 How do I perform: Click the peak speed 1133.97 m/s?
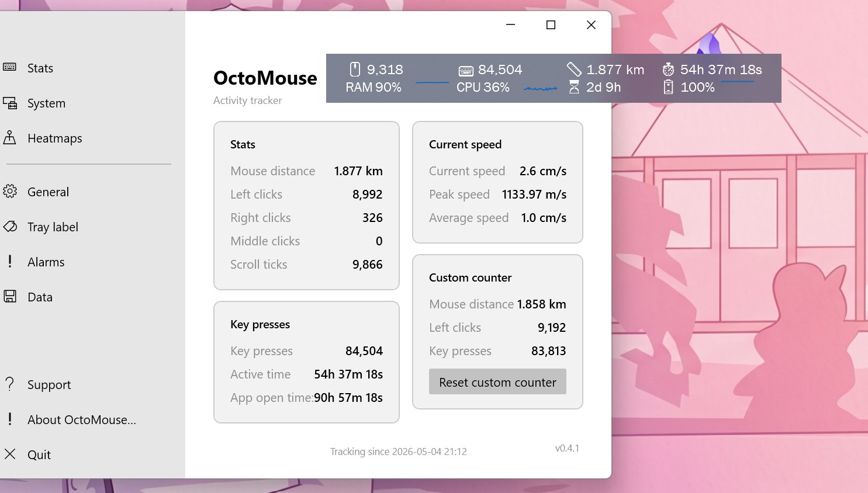(534, 195)
